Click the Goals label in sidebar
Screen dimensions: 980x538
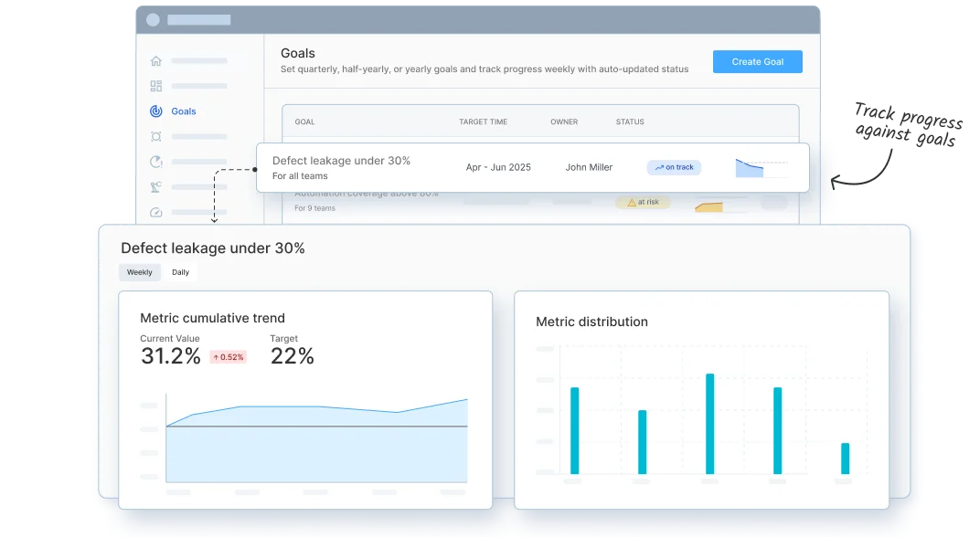(x=184, y=111)
